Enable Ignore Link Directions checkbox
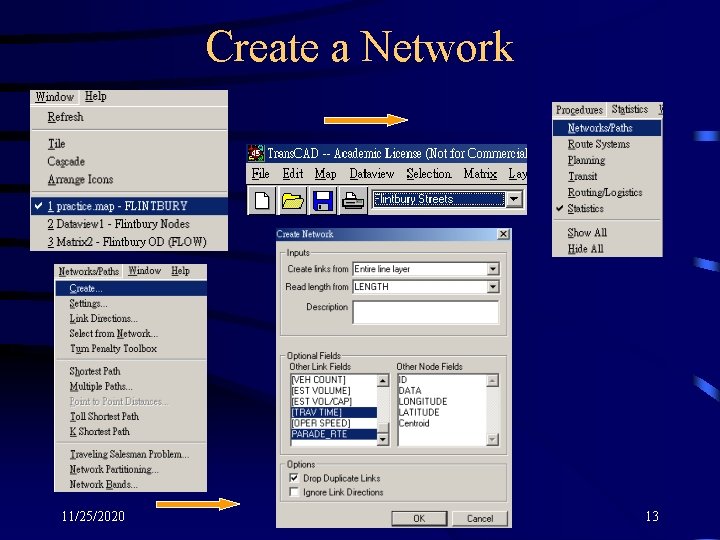 click(294, 492)
